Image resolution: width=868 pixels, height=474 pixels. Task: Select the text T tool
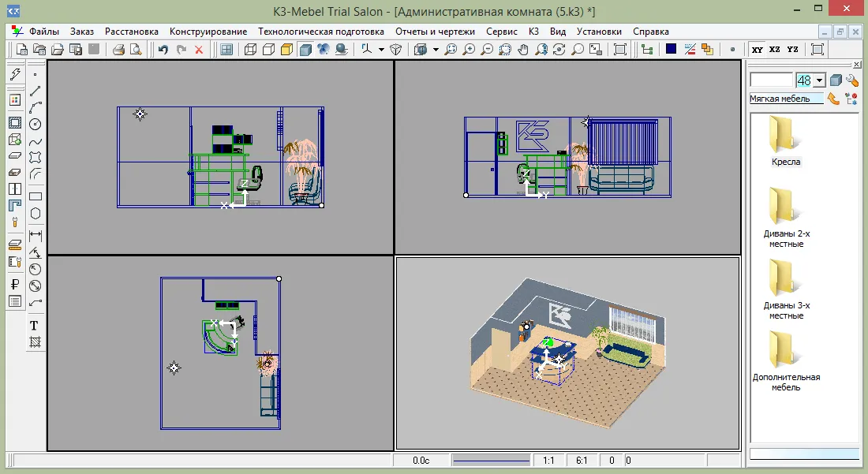[x=34, y=325]
